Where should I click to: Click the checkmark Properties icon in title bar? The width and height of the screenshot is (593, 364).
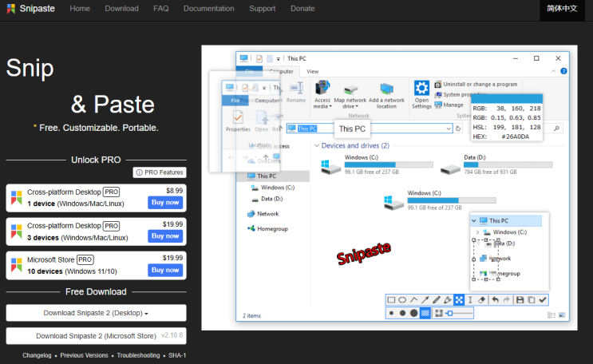(x=259, y=58)
